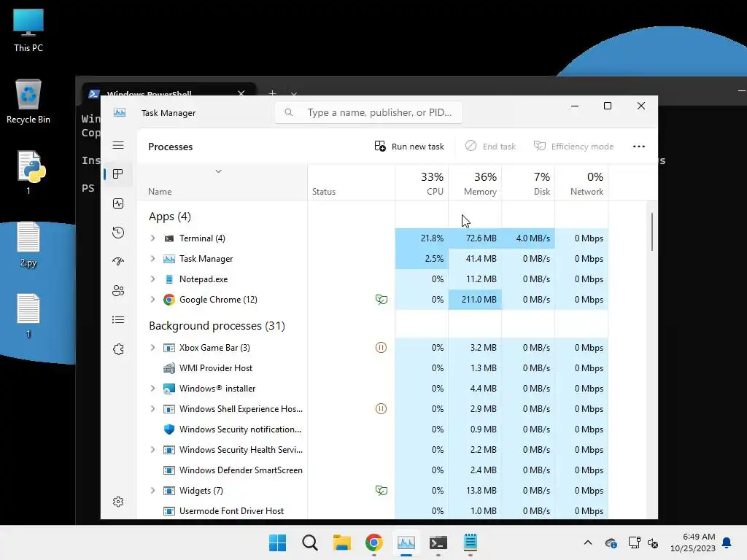Sort processes by Disk column

529,183
